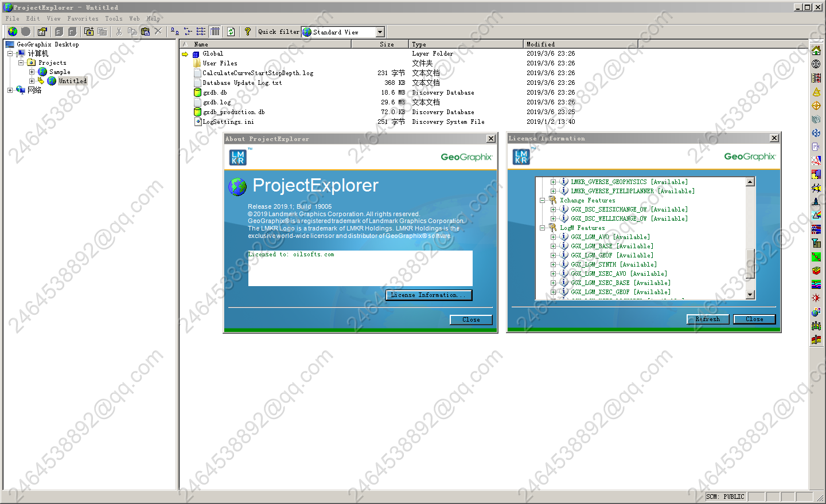Screen dimensions: 826x504
Task: Click the Delete X toolbar icon
Action: tap(158, 32)
